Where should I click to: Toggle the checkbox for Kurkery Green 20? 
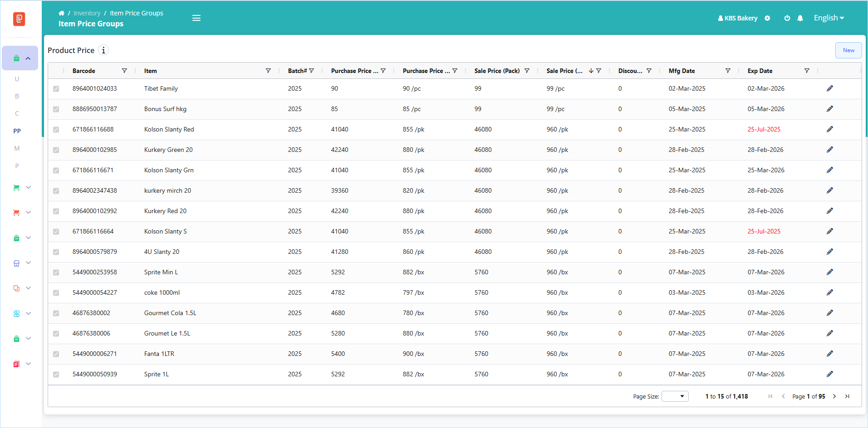point(56,150)
